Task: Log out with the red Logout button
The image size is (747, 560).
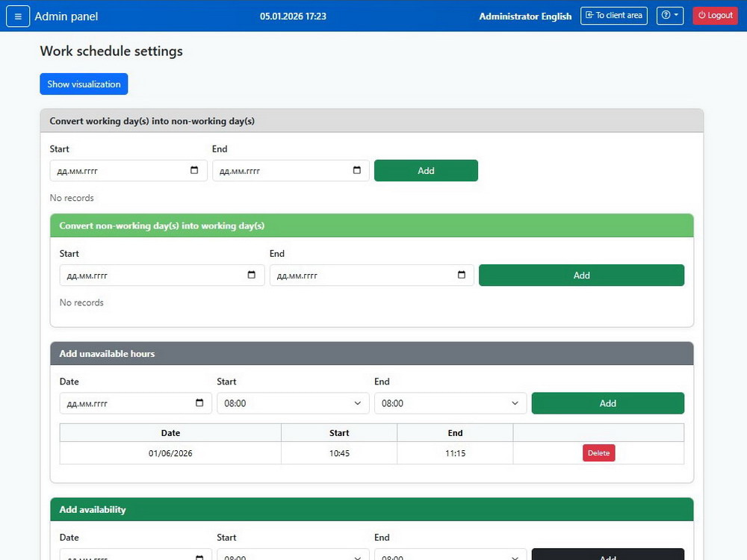Action: point(715,15)
